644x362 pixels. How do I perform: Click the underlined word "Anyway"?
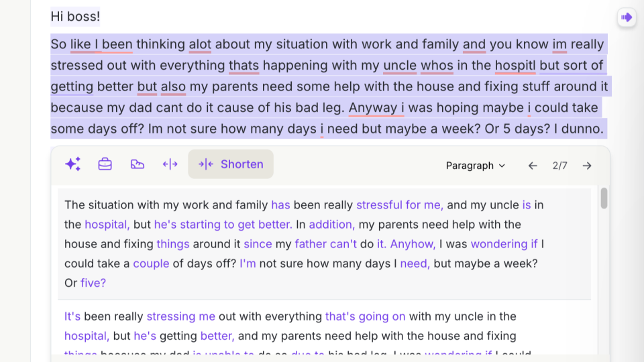372,108
